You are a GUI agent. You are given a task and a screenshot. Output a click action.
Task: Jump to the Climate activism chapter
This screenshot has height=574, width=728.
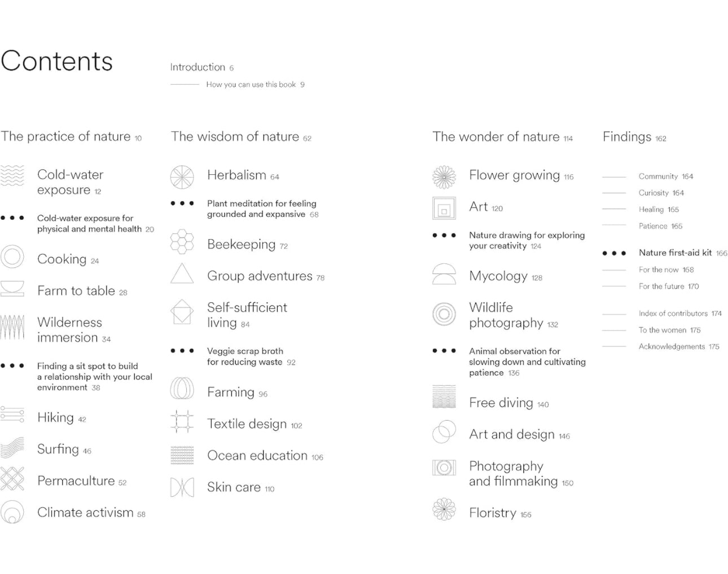[85, 513]
